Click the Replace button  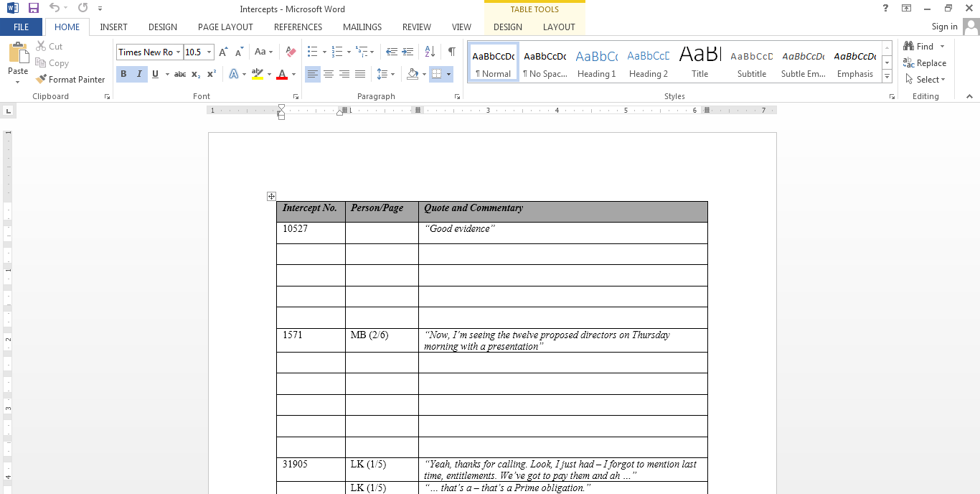tap(925, 63)
